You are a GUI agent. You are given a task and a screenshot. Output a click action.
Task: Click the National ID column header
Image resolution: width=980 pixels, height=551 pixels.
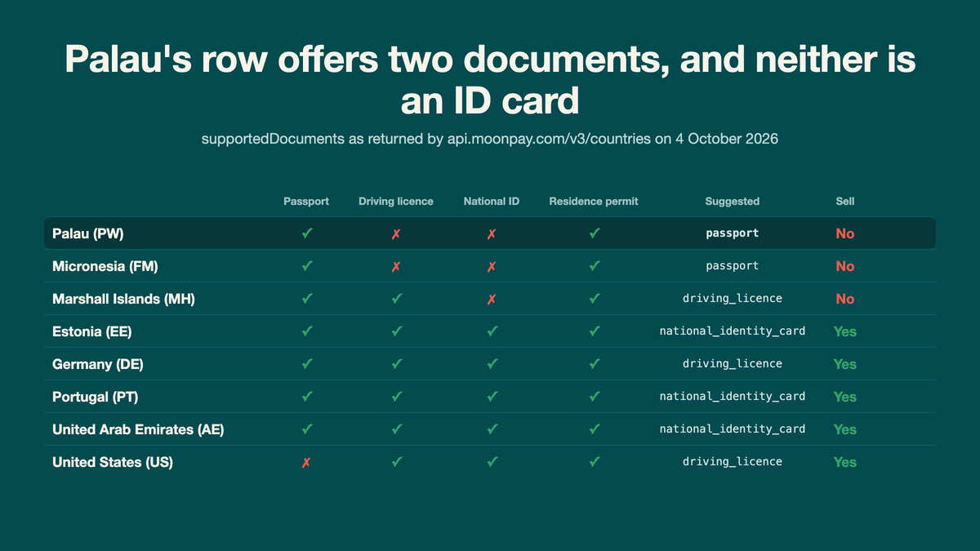click(x=492, y=201)
